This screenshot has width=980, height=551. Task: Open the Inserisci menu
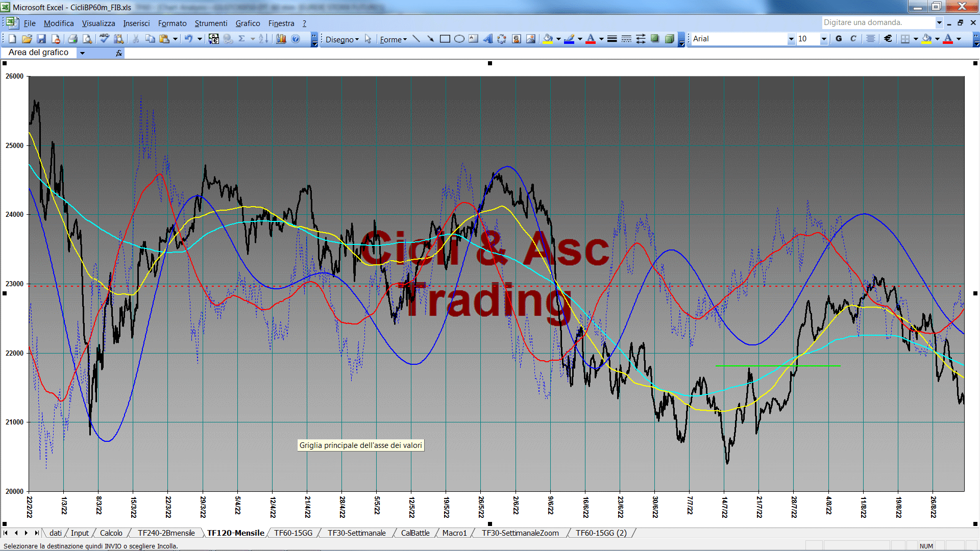136,23
